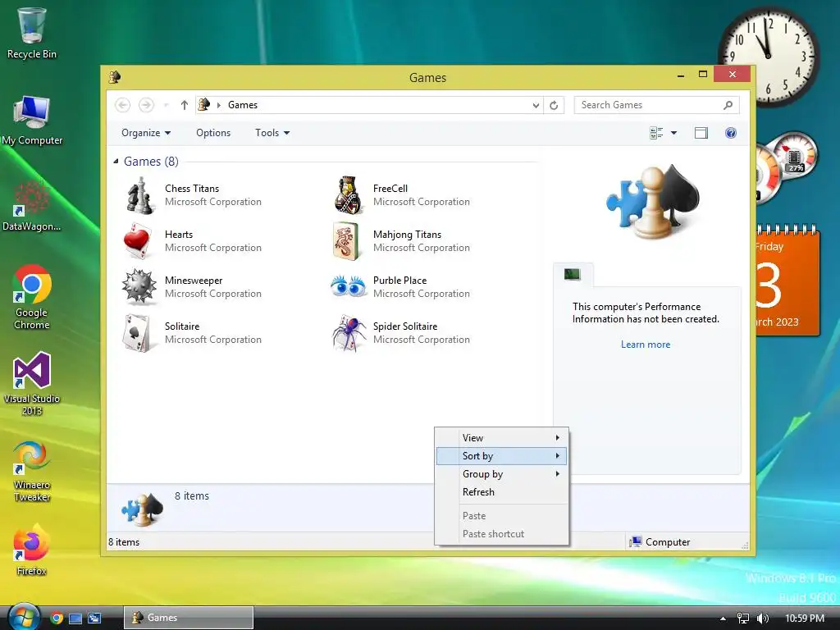
Task: Open the volume speaker tray icon
Action: coord(762,619)
